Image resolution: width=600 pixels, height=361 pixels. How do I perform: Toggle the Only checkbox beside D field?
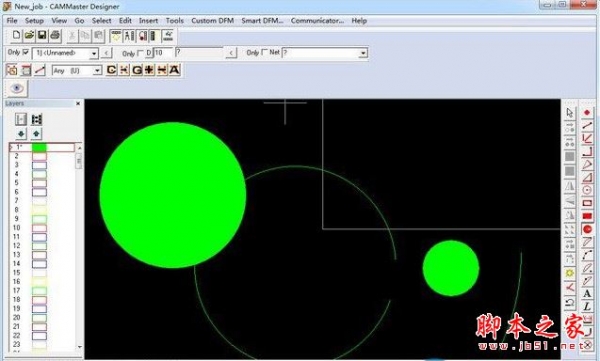tap(140, 53)
